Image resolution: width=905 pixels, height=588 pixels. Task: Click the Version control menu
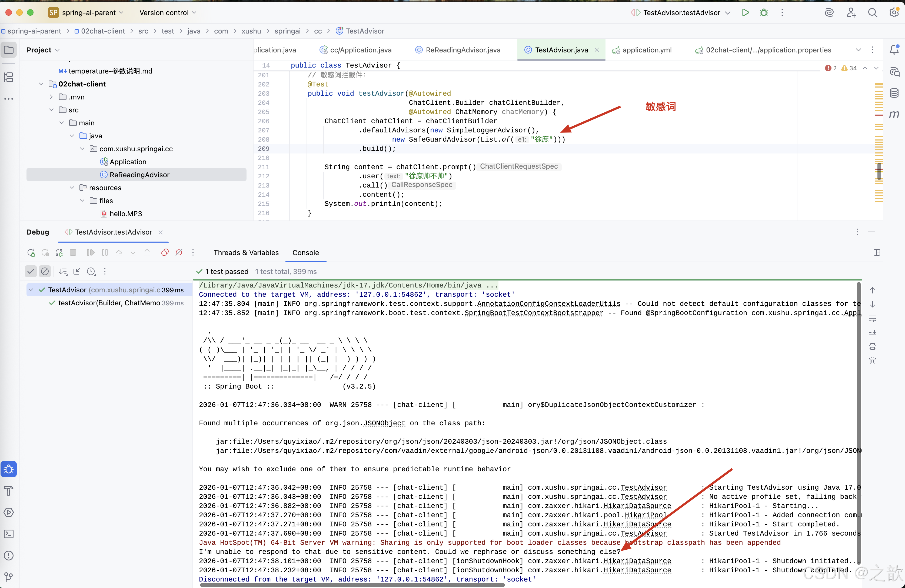(x=168, y=12)
